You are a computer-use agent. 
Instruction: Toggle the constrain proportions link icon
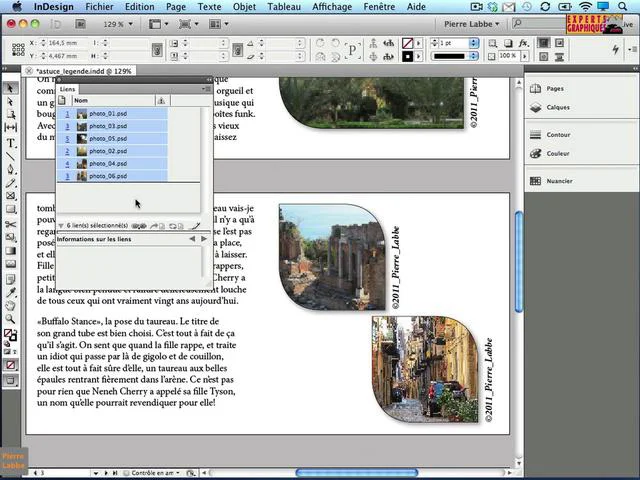point(157,49)
